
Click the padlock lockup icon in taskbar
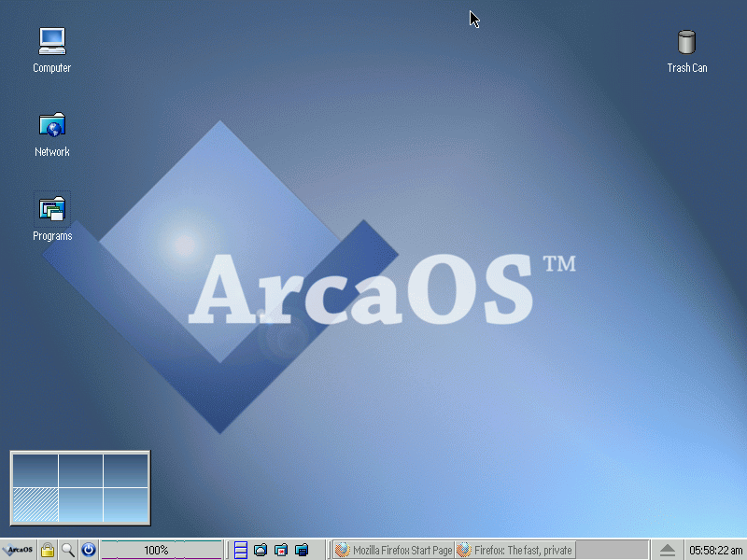tap(48, 550)
